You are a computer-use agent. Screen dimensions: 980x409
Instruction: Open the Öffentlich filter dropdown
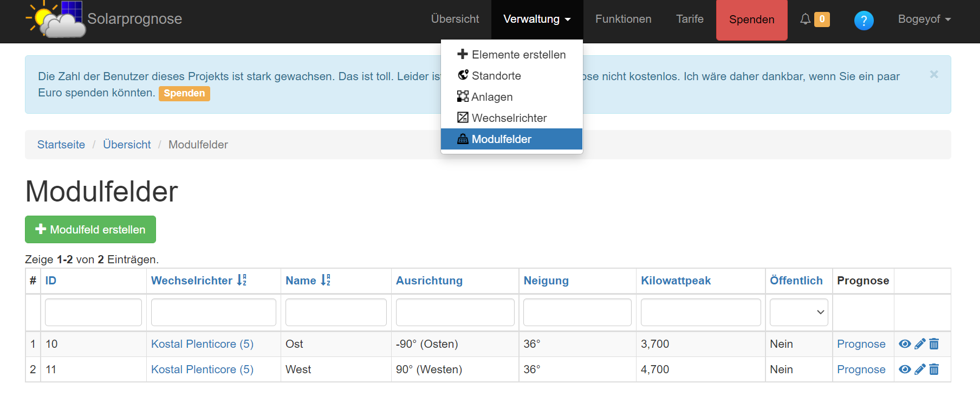pos(799,313)
